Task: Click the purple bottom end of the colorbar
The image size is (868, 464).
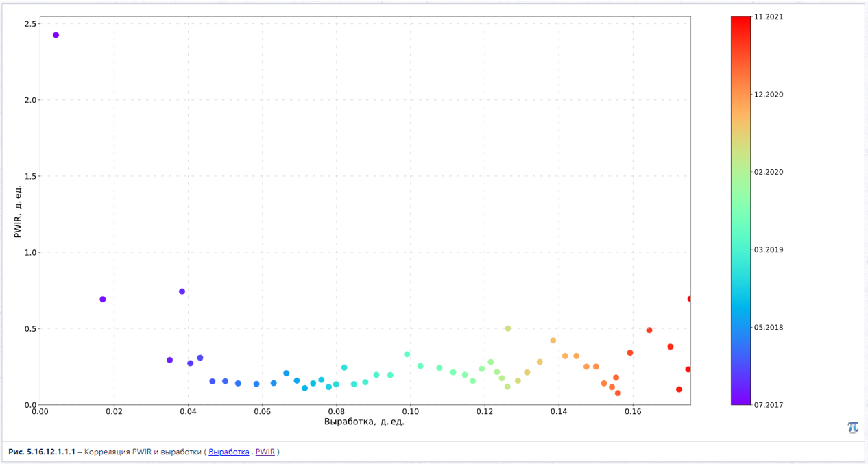Action: tap(740, 401)
